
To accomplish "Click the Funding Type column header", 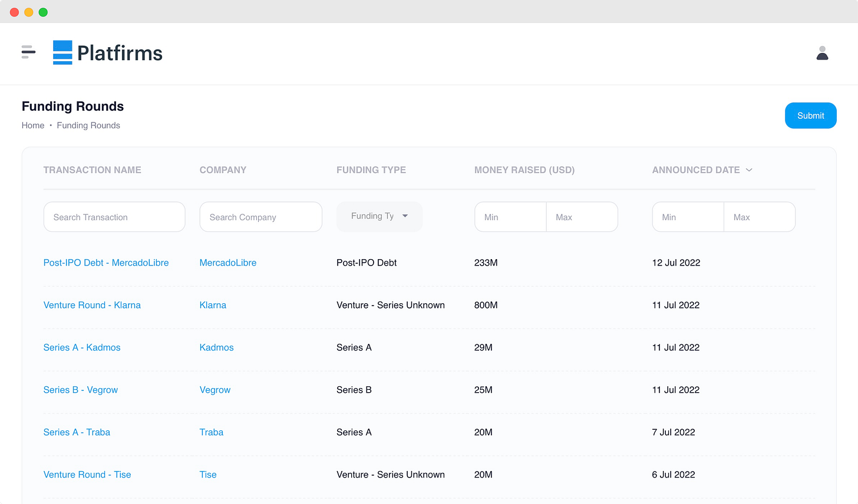I will pyautogui.click(x=371, y=170).
